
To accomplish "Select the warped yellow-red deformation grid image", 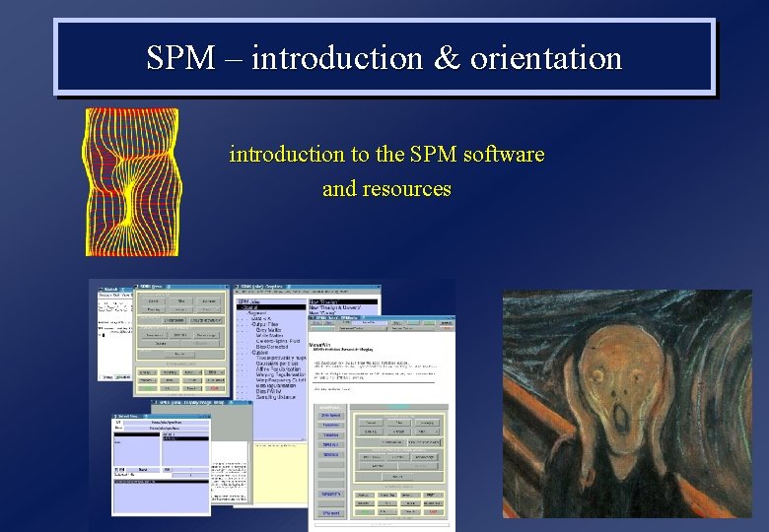I will (132, 182).
